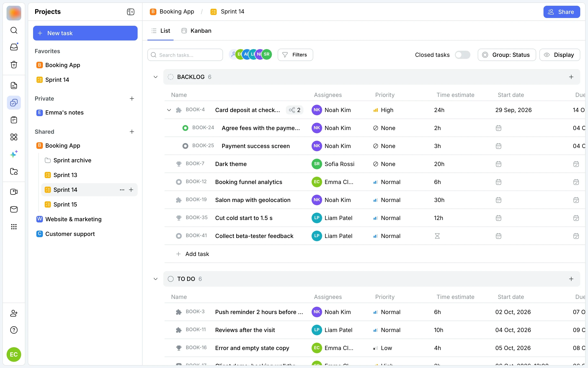The image size is (588, 368).
Task: Toggle the Closed tasks switch
Action: point(463,55)
